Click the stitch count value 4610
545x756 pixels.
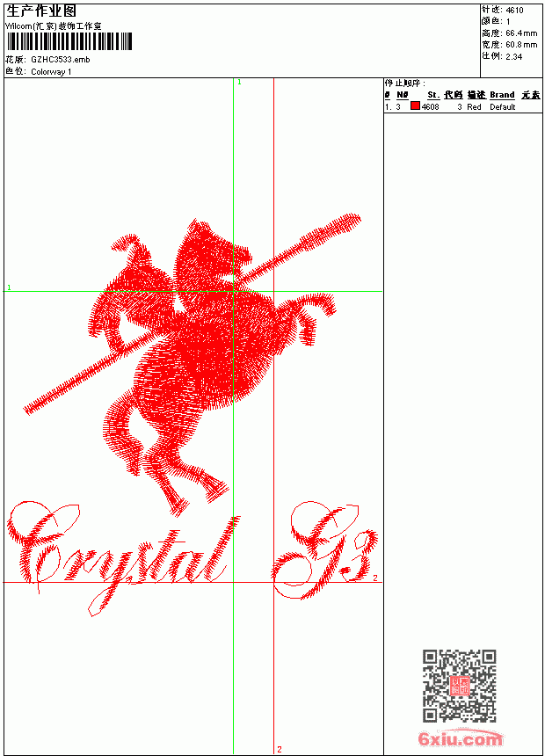click(x=514, y=11)
